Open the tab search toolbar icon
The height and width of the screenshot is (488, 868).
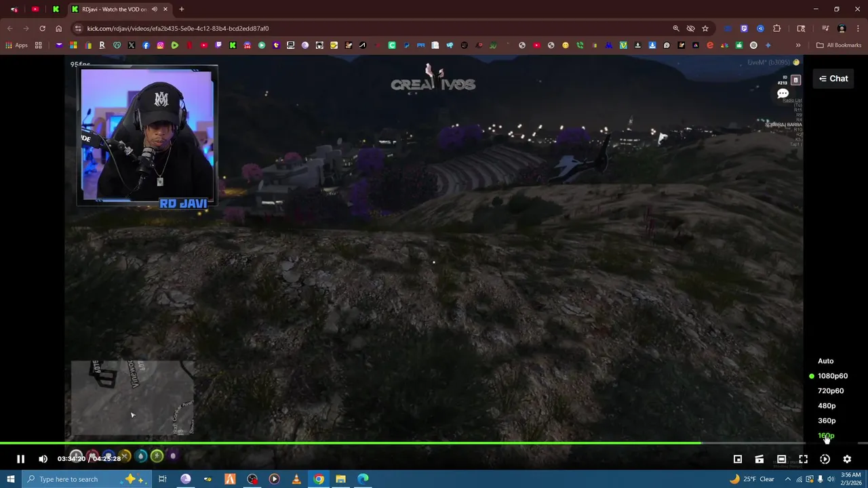pos(801,28)
